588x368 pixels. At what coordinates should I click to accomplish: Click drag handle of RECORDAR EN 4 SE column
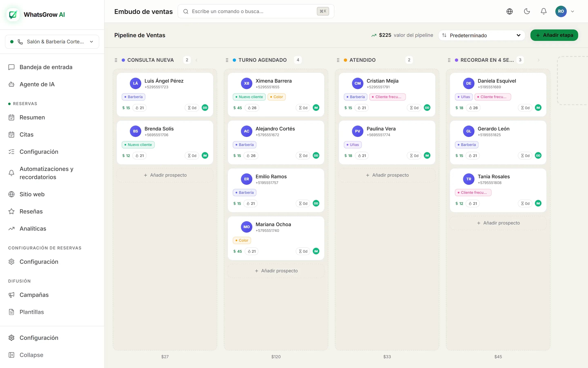pyautogui.click(x=449, y=60)
